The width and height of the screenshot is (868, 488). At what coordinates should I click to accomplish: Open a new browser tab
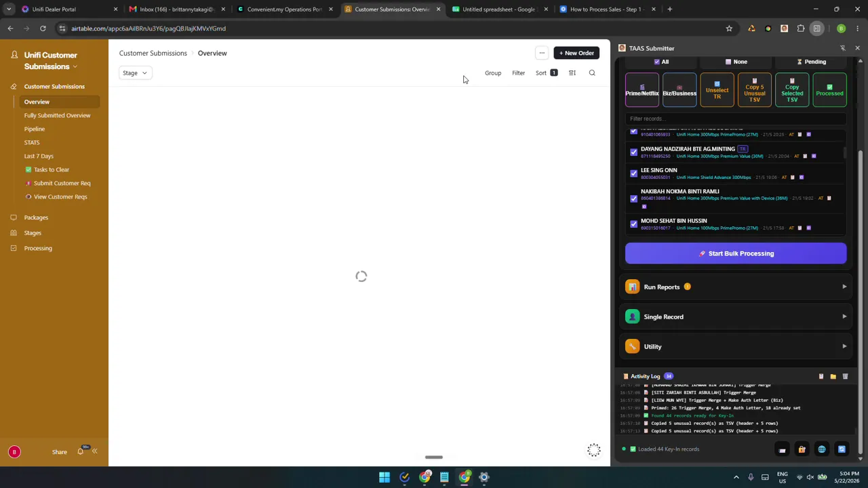(669, 9)
